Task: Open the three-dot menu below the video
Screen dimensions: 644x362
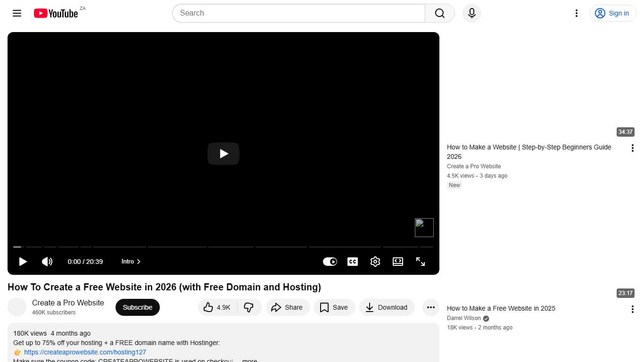Action: coord(430,307)
